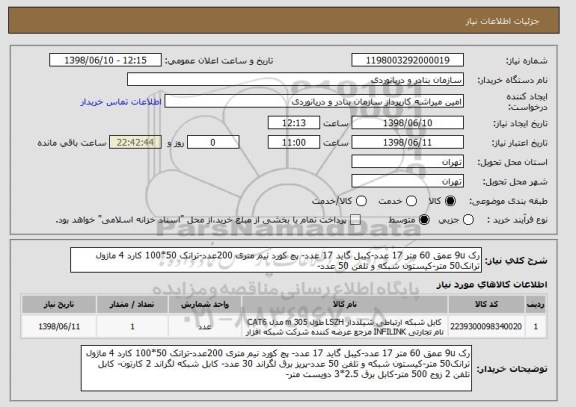Choose the متوسط purchase process option

(424, 220)
